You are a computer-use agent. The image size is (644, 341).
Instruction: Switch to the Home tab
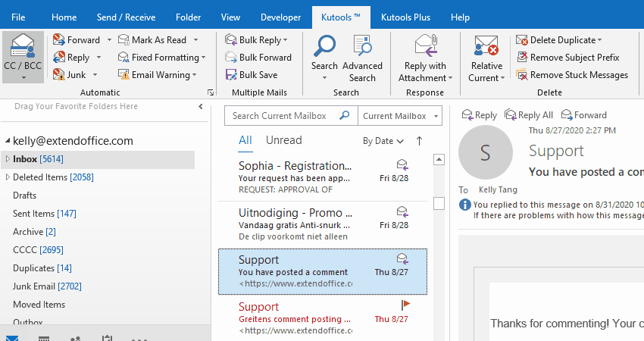(x=64, y=17)
